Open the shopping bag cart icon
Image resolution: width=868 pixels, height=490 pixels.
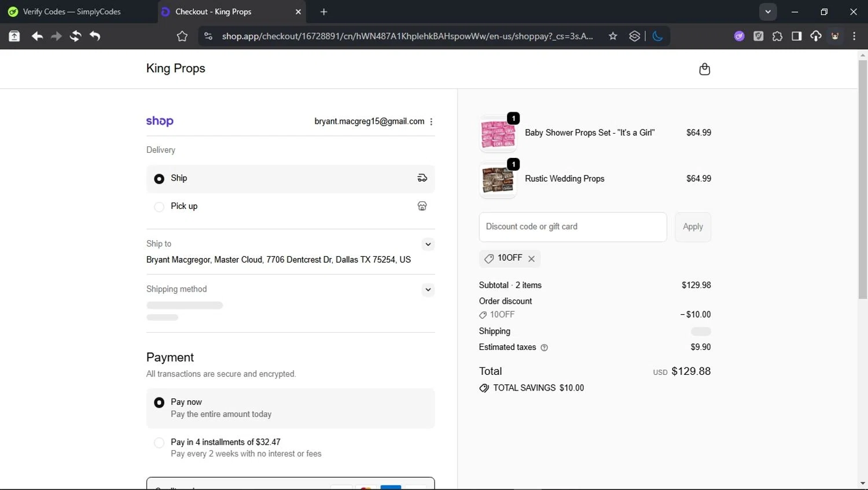pyautogui.click(x=704, y=69)
